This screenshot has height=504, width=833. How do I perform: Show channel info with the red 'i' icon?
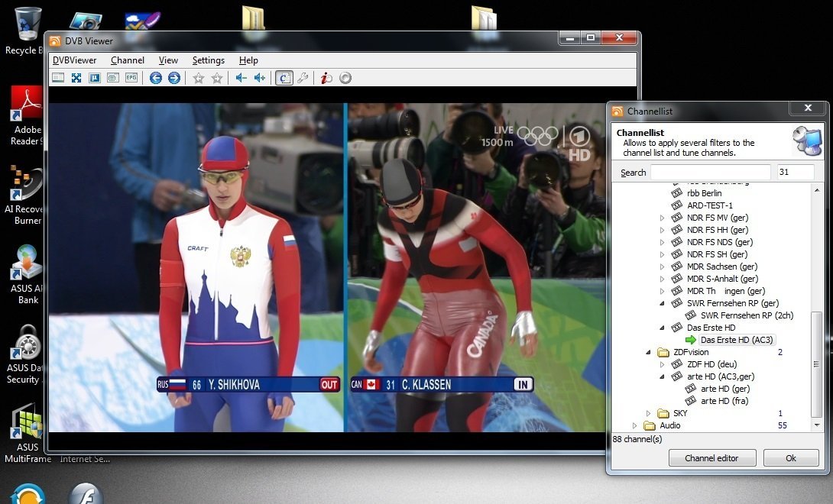click(x=326, y=78)
